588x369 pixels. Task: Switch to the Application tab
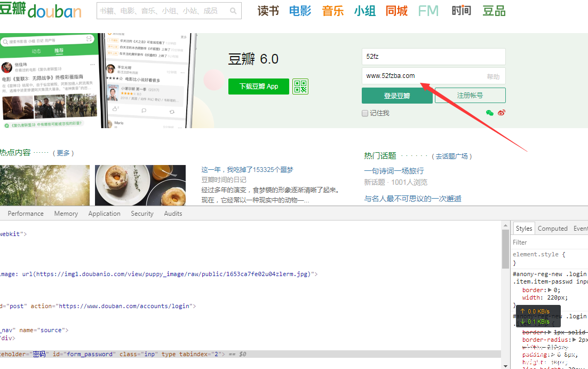104,214
